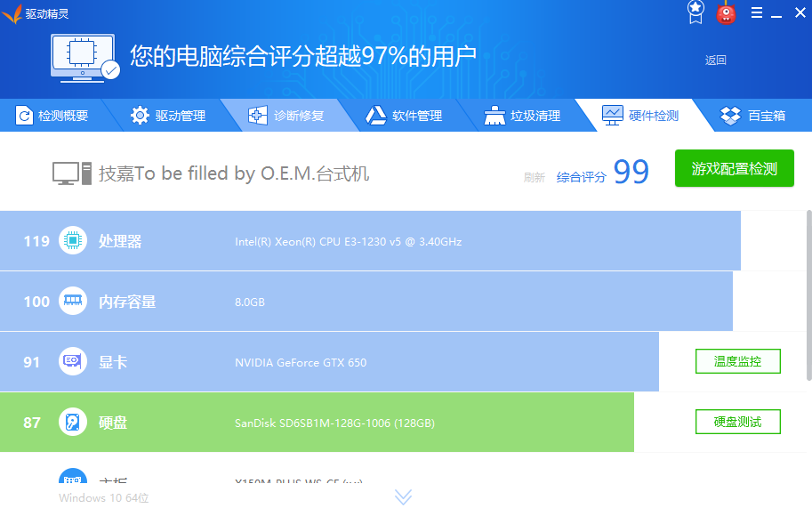Click the processor (处理器) chip icon
The width and height of the screenshot is (812, 508).
(73, 241)
